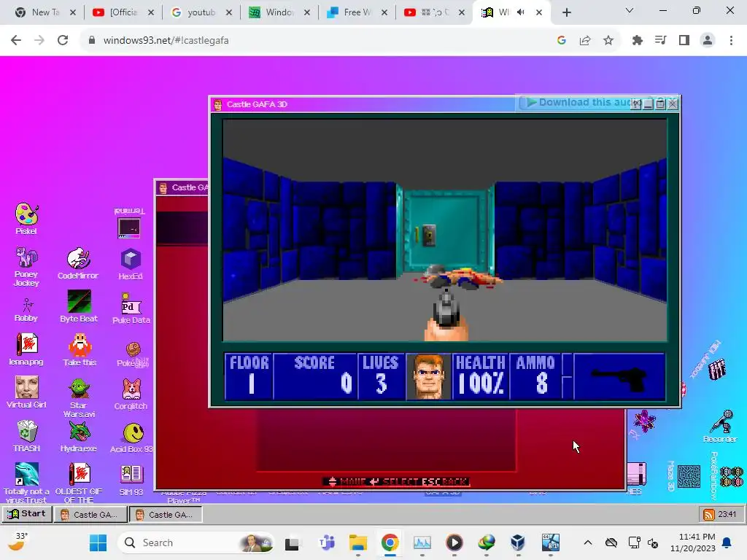Open the Virtual Girl icon
Image resolution: width=747 pixels, height=560 pixels.
click(26, 392)
